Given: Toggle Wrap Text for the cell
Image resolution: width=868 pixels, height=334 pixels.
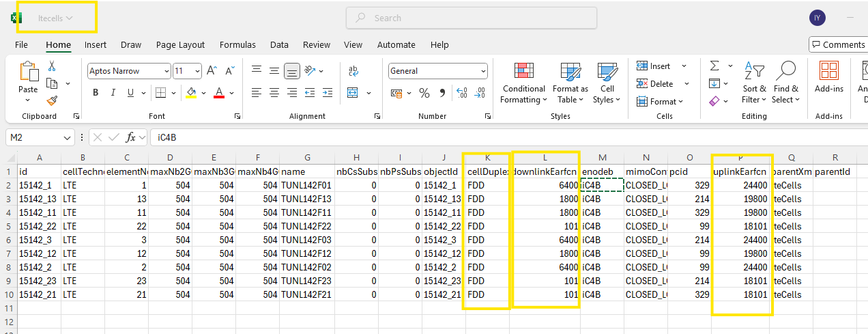Looking at the screenshot, I should 353,71.
